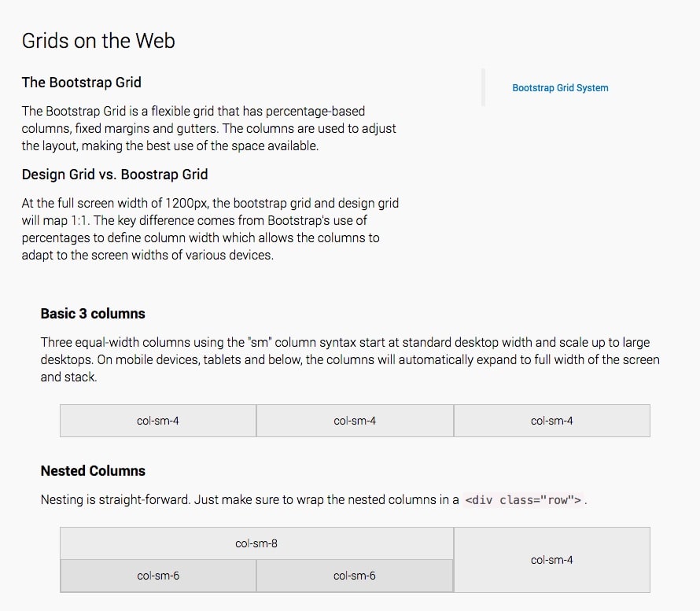The image size is (700, 611).
Task: Click the paragraph describing the flexible Bootstrap Grid
Action: tap(208, 128)
